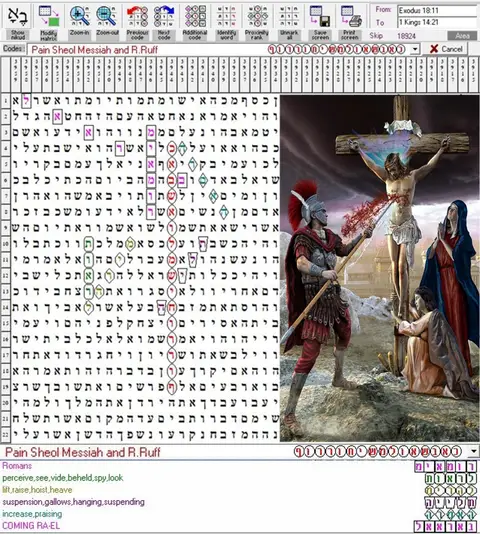Click the Save screen icon
Image resolution: width=480 pixels, height=534 pixels.
pos(320,21)
